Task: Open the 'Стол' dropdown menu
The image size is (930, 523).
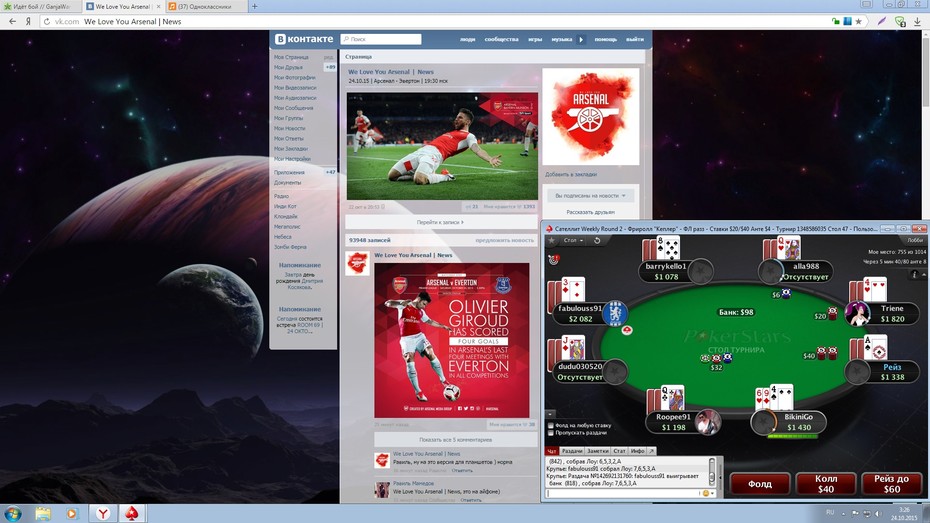Action: [573, 240]
